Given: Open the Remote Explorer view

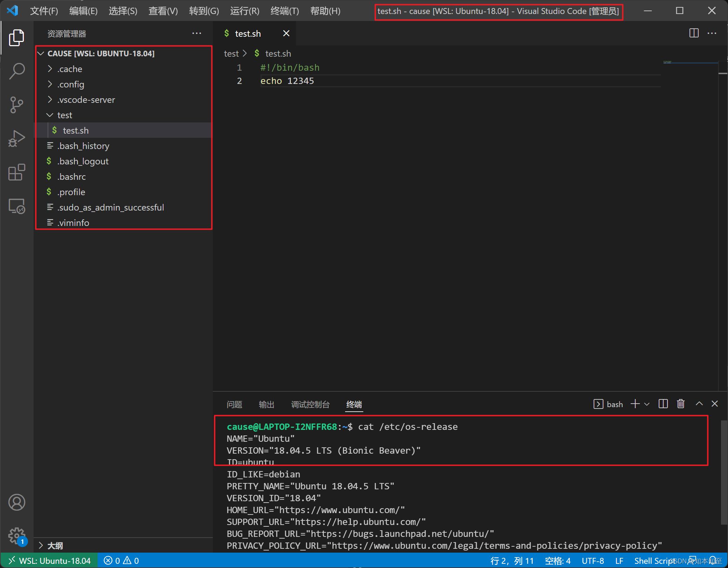Looking at the screenshot, I should (x=16, y=206).
